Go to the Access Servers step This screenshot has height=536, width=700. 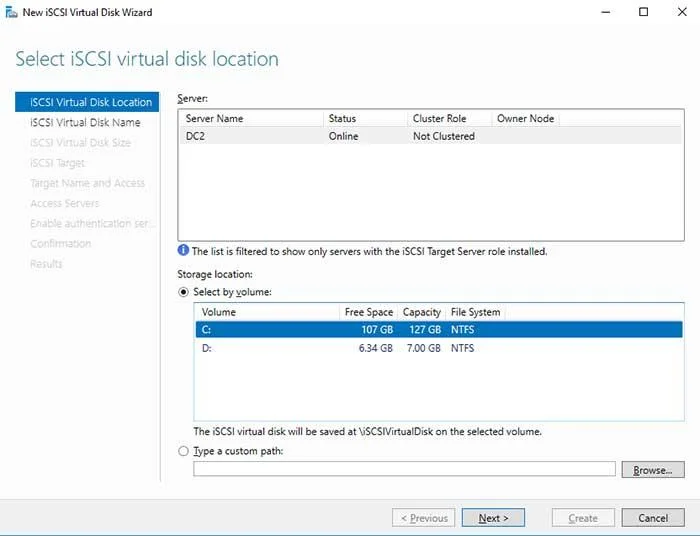coord(65,204)
